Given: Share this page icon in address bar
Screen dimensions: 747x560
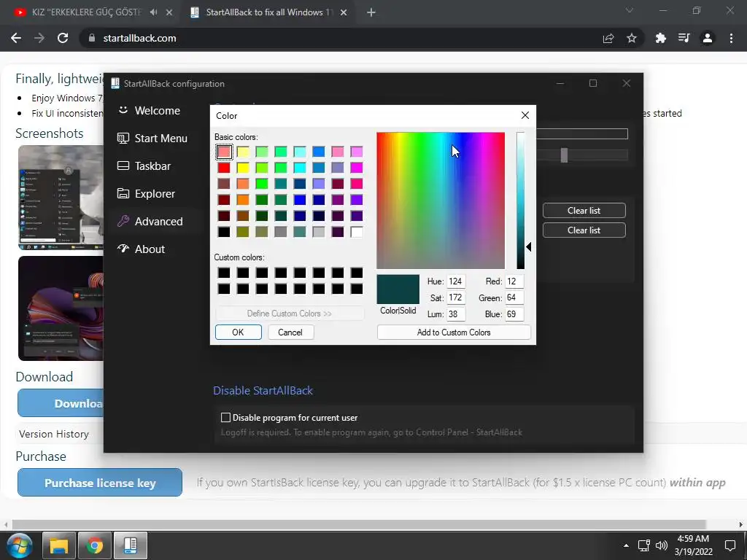Looking at the screenshot, I should [608, 38].
